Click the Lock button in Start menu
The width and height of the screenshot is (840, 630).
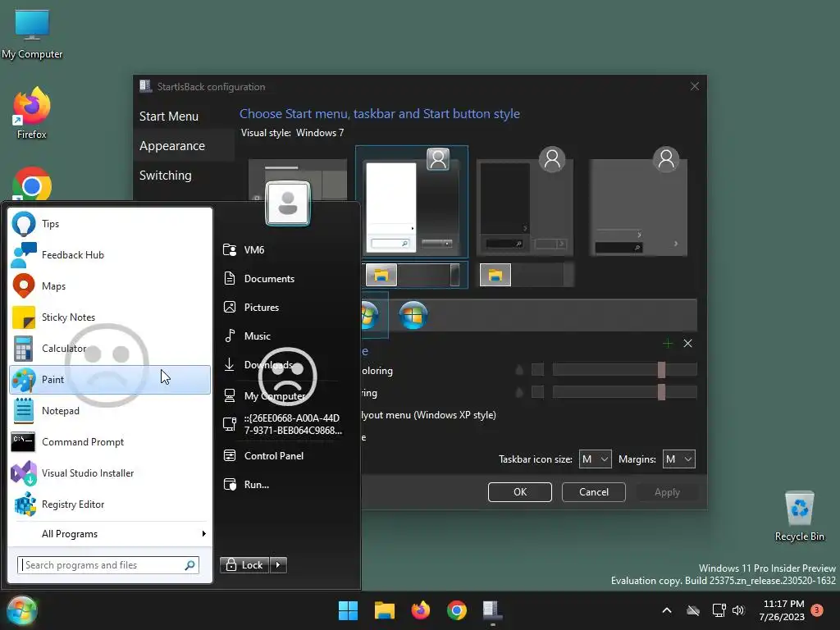point(244,565)
